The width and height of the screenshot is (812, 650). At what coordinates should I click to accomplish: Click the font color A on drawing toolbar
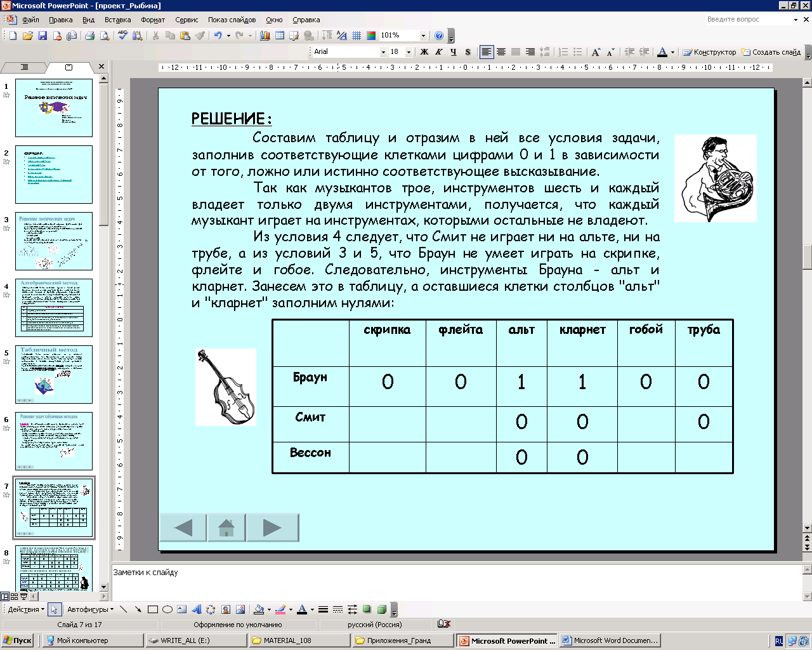(x=302, y=609)
